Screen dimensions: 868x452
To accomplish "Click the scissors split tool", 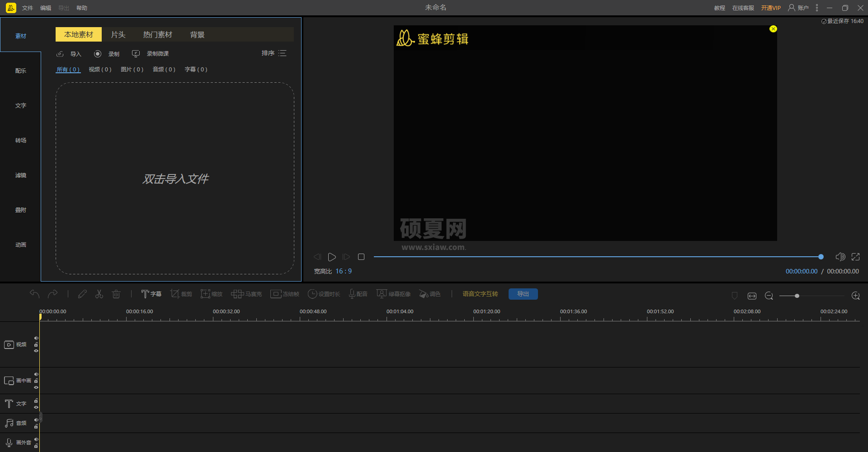I will [x=99, y=294].
